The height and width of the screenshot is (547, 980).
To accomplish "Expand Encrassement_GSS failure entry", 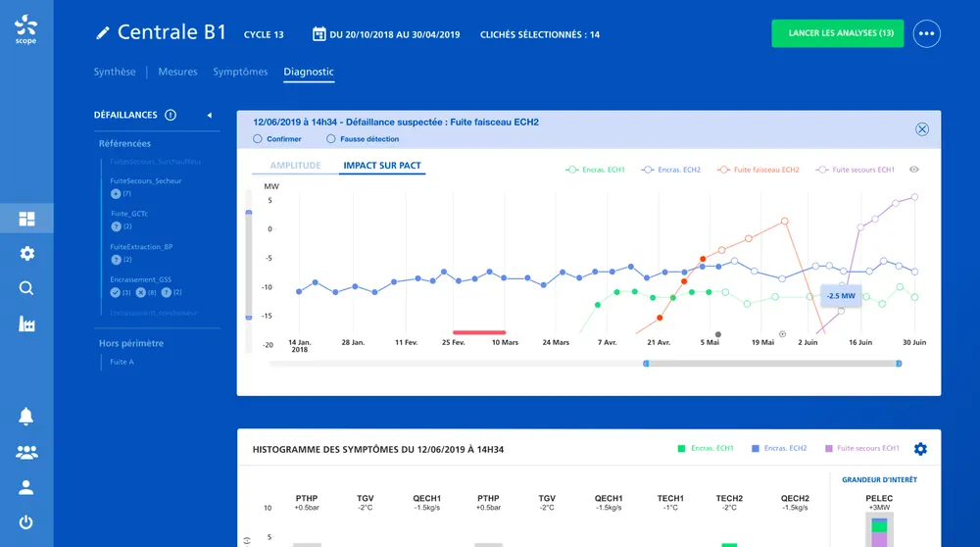I will [x=140, y=279].
